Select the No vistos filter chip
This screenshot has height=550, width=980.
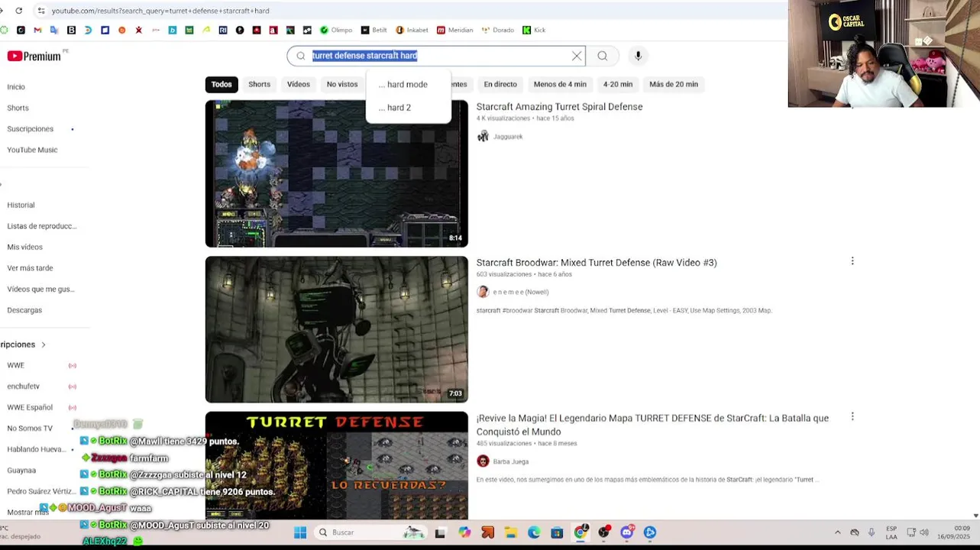coord(342,85)
